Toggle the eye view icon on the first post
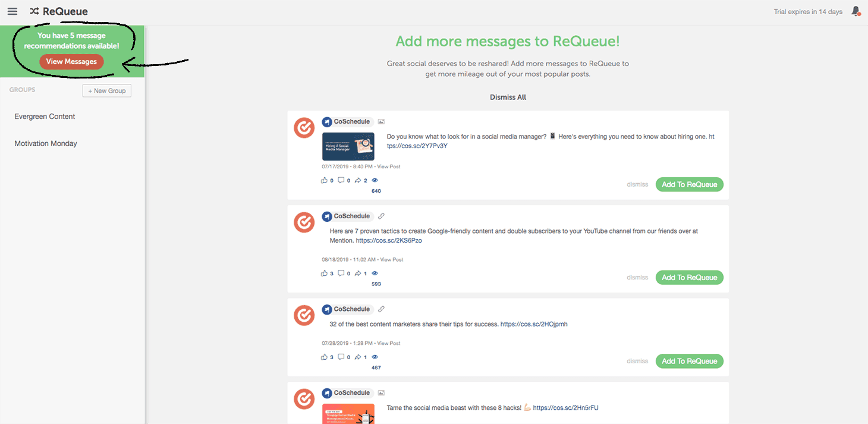 pos(375,180)
